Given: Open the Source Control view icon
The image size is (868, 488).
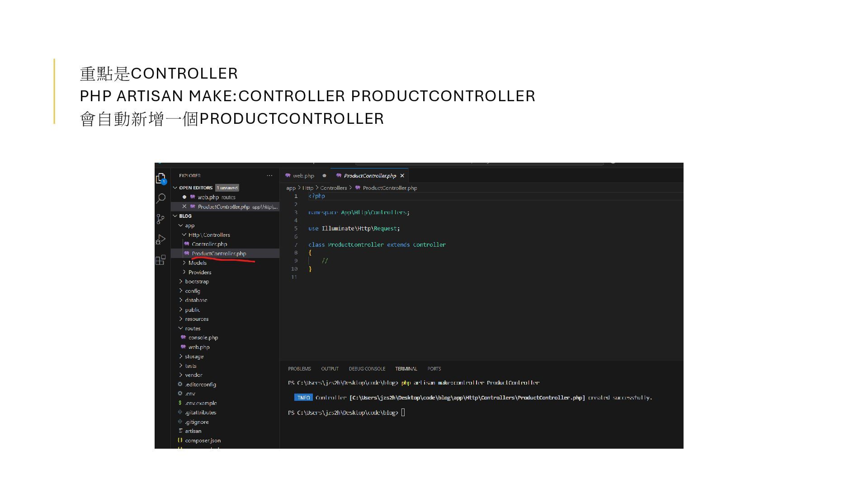Looking at the screenshot, I should pyautogui.click(x=160, y=219).
